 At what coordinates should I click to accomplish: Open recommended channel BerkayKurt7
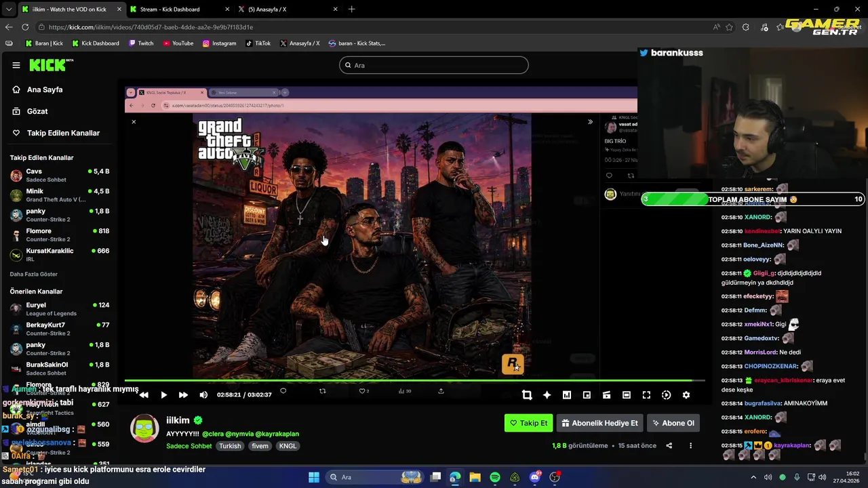[60, 329]
